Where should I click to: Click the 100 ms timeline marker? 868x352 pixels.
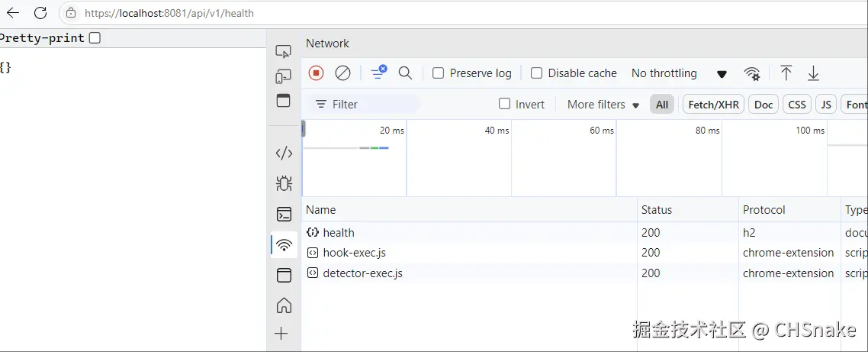[x=811, y=131]
